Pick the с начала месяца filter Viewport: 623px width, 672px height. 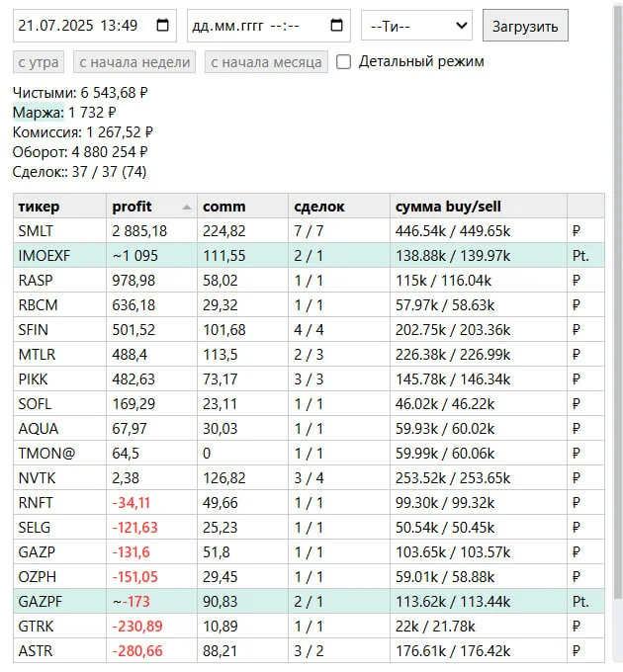tap(266, 62)
